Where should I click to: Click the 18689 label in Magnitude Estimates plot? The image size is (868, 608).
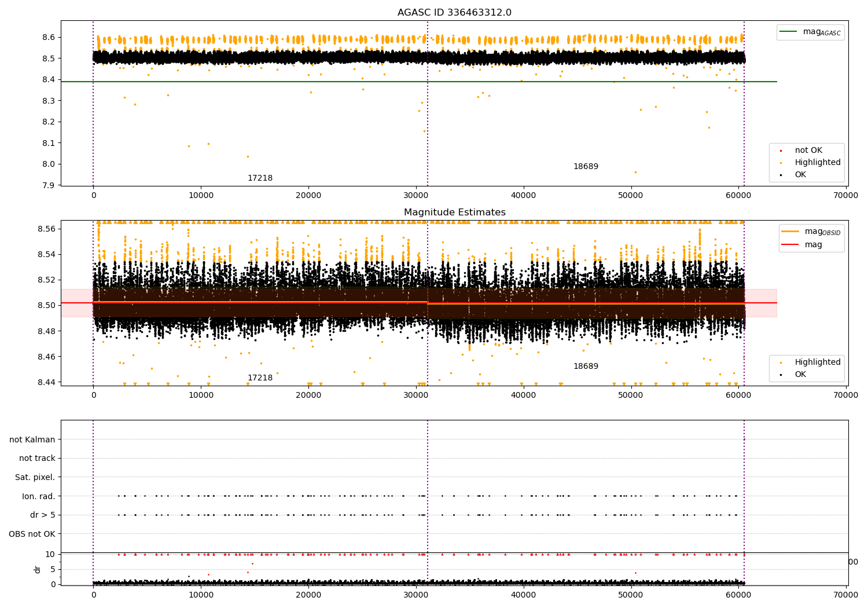(586, 367)
